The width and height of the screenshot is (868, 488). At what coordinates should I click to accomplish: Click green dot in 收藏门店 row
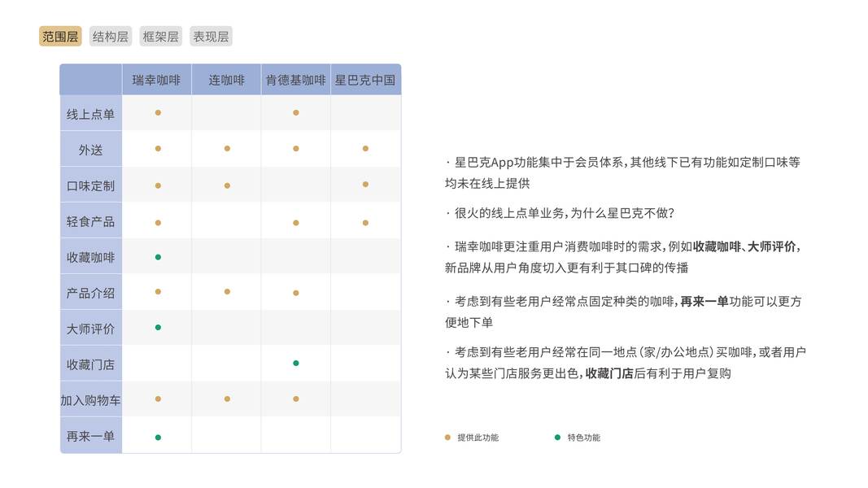(296, 363)
